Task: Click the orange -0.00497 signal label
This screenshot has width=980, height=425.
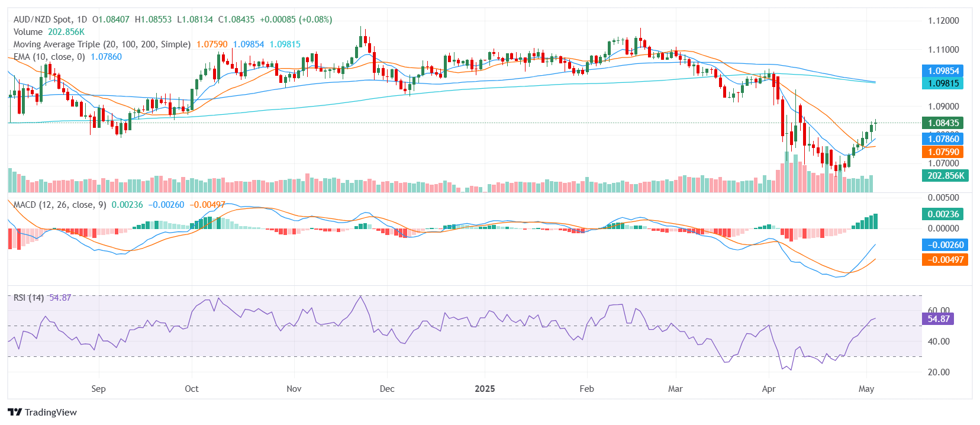Action: coord(945,260)
